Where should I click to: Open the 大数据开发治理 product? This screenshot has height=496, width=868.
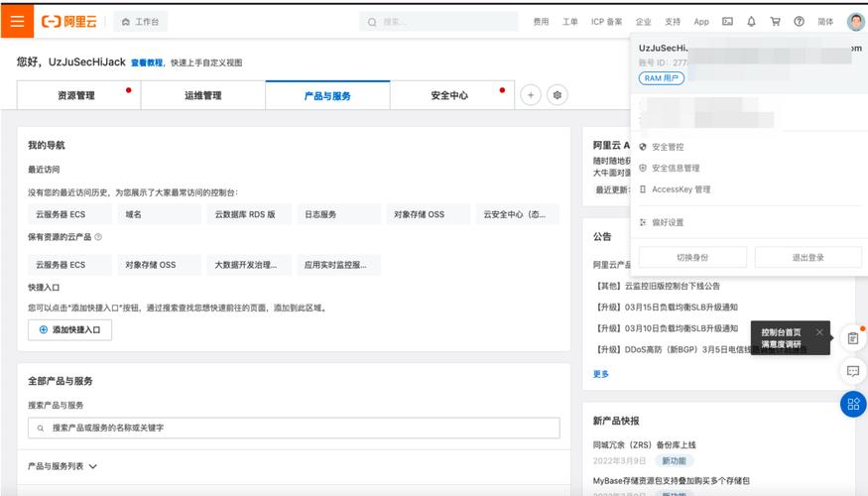[249, 265]
